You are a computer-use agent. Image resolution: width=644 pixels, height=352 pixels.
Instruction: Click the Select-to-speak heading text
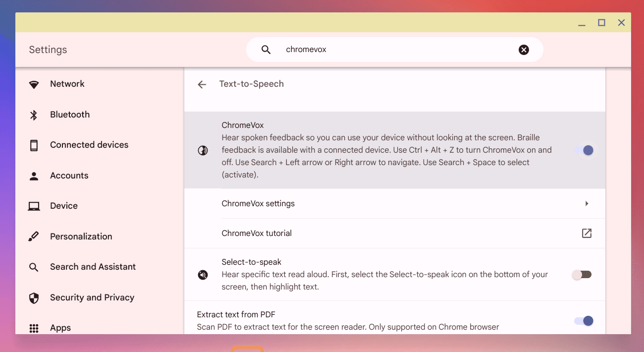(x=252, y=262)
